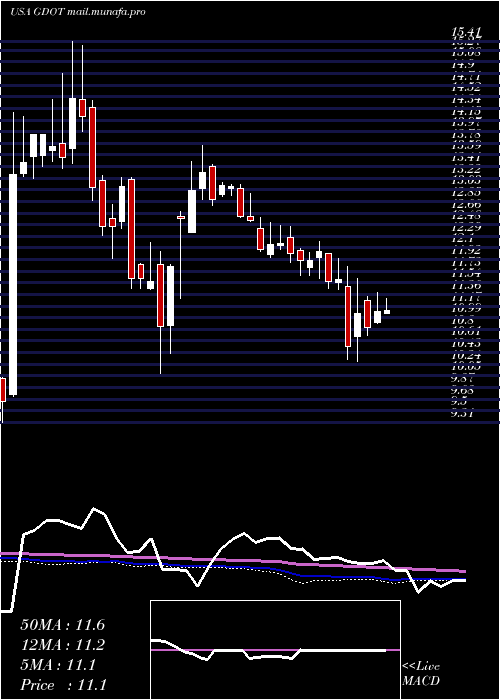The image size is (500, 700).
Task: Click the 10.8 price axis label
Action: click(x=462, y=321)
